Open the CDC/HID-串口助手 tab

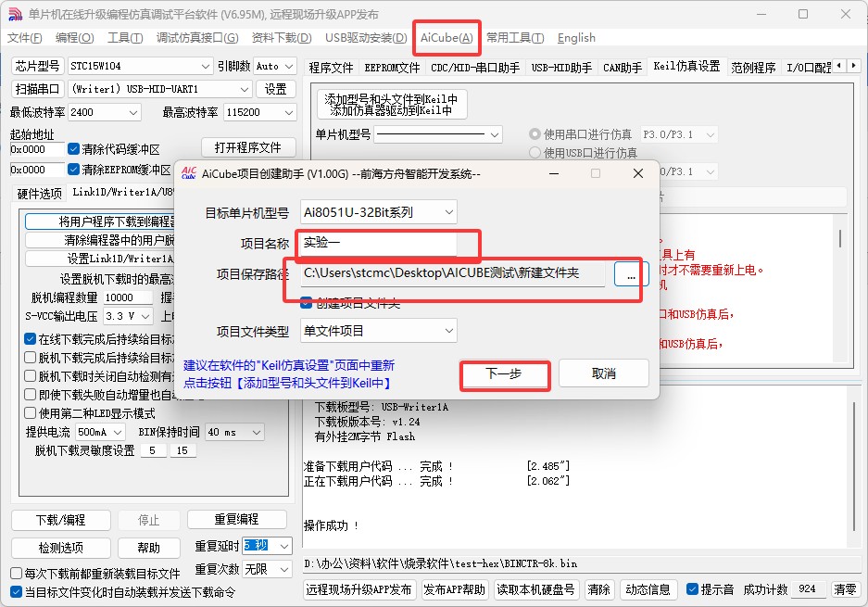[x=475, y=68]
